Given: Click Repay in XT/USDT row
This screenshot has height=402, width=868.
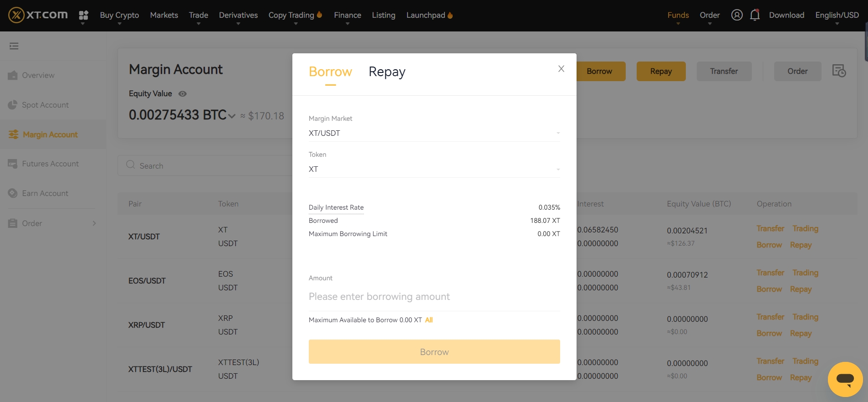Looking at the screenshot, I should pos(801,245).
